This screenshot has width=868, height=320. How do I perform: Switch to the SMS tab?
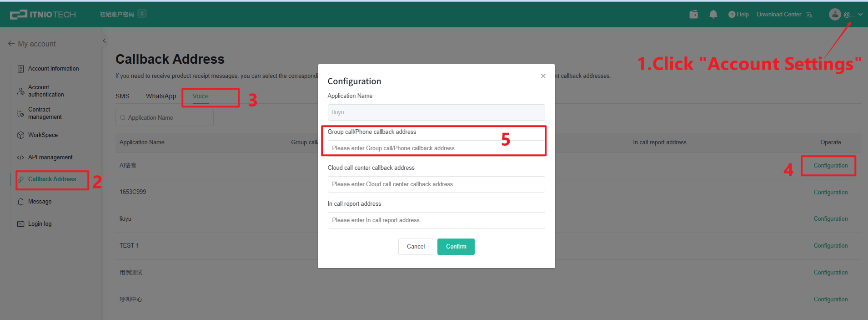[x=122, y=96]
